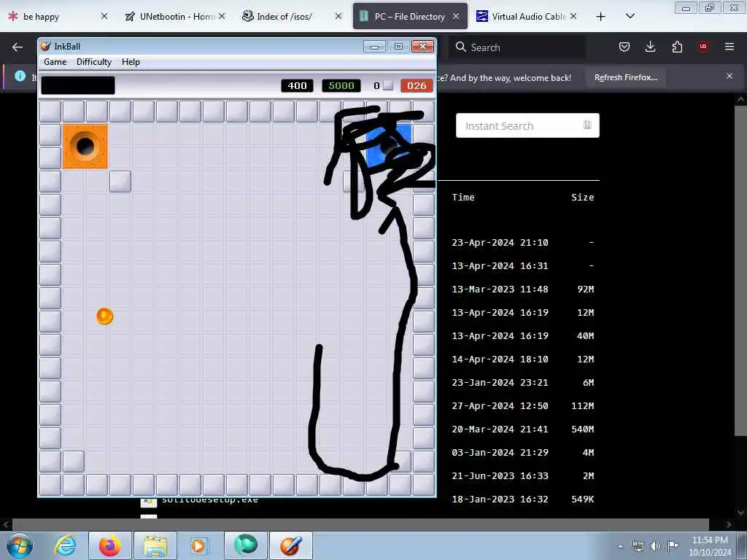The height and width of the screenshot is (560, 747).
Task: Open Windows Media Player from the taskbar
Action: pos(199,545)
